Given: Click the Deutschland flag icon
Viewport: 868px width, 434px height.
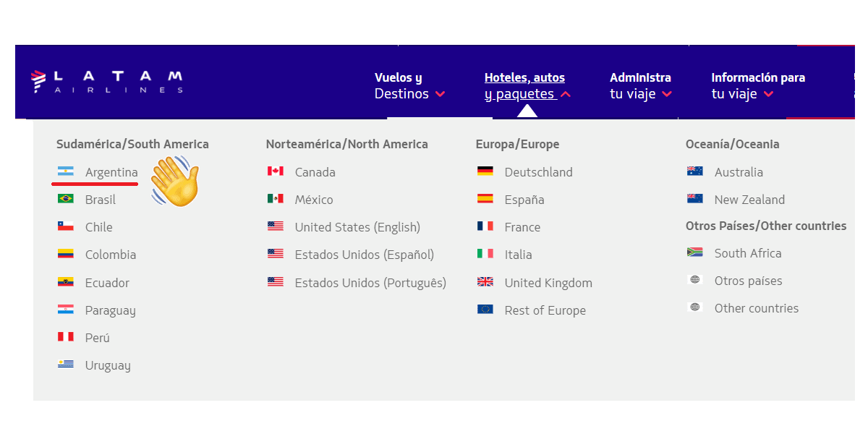Looking at the screenshot, I should 485,172.
